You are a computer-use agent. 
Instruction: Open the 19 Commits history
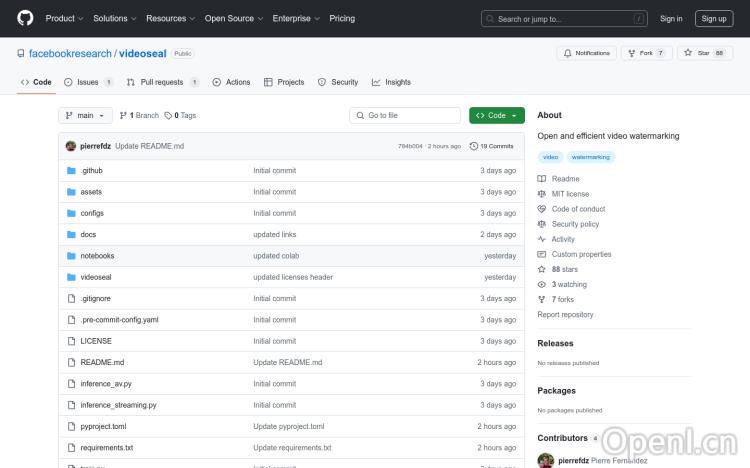coord(492,146)
